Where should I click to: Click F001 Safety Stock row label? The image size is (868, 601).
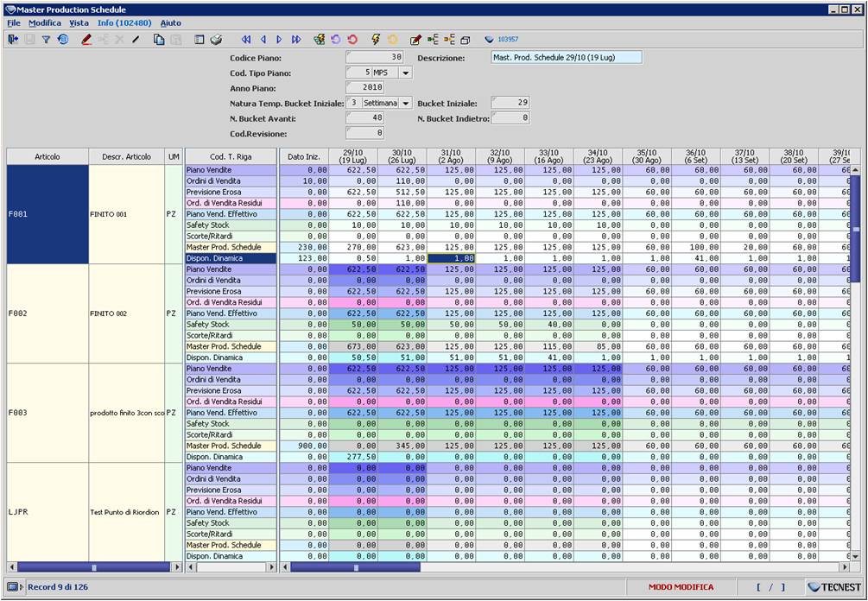click(x=231, y=225)
